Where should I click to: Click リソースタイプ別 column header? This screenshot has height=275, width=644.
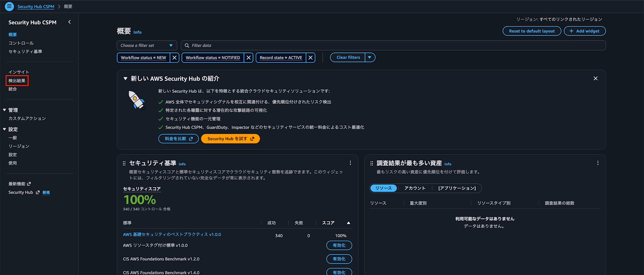point(494,203)
